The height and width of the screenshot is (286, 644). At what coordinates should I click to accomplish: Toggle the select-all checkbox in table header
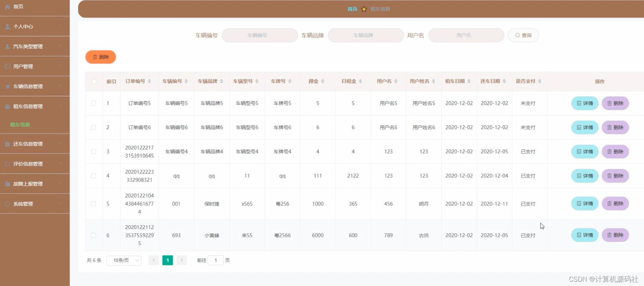[94, 81]
